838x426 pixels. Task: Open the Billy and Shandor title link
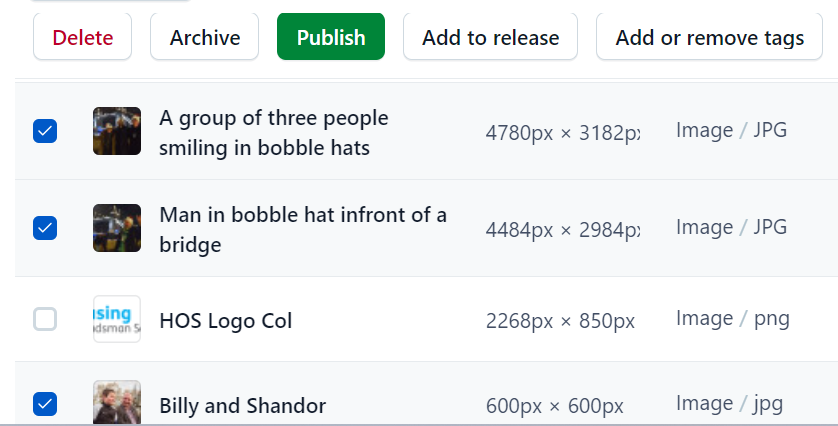coord(243,406)
